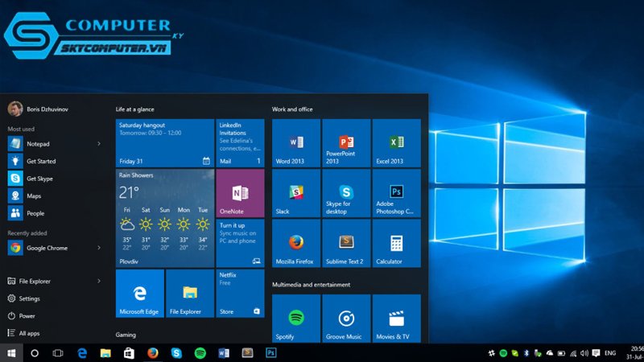
Task: Check the battery status tray icon
Action: [x=561, y=353]
